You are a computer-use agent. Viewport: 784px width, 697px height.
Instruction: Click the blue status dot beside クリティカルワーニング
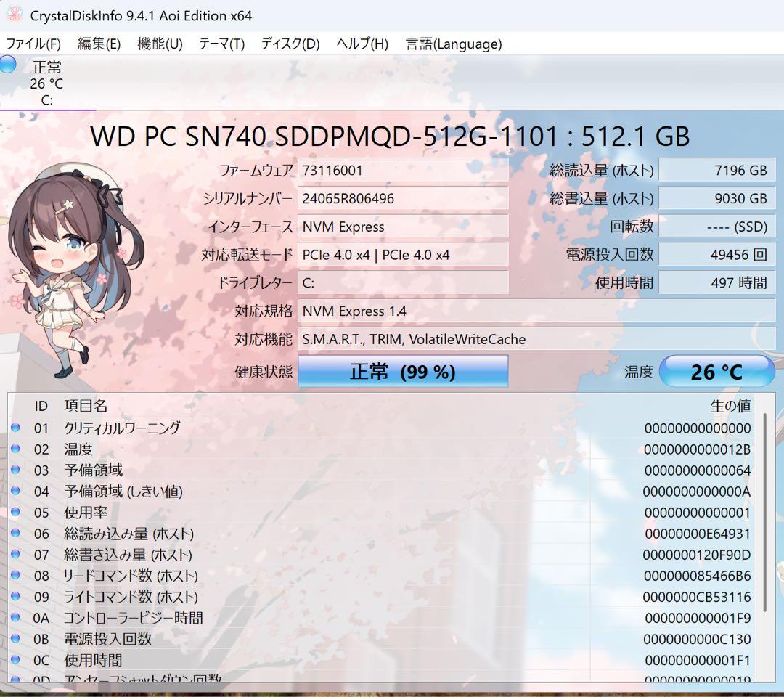click(x=15, y=428)
